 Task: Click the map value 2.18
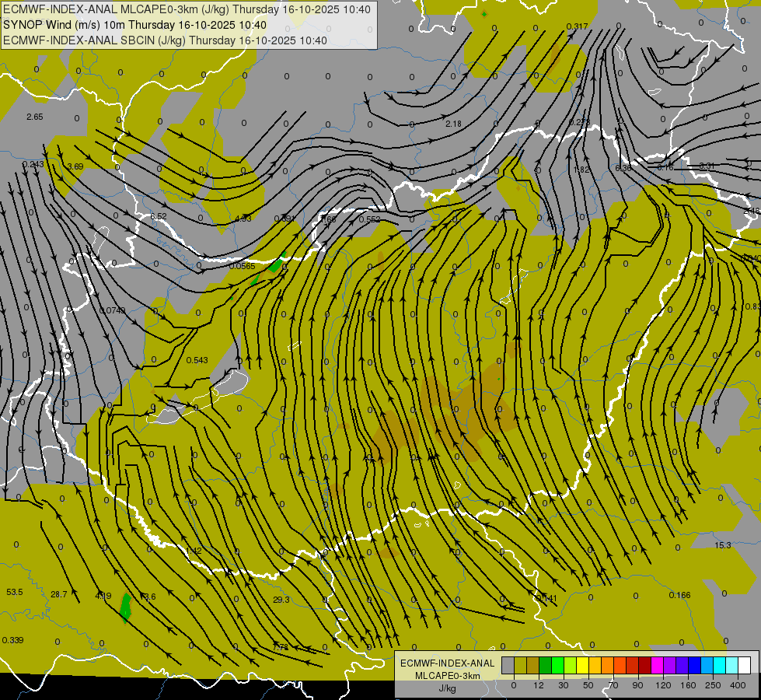[453, 124]
